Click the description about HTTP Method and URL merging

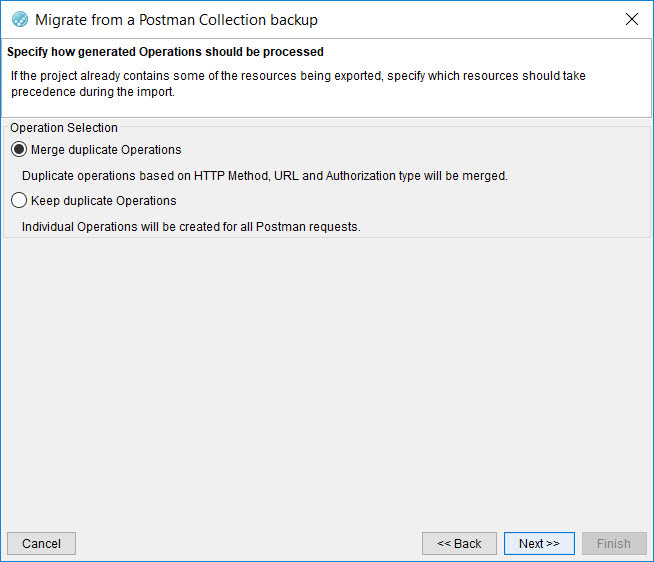[265, 176]
